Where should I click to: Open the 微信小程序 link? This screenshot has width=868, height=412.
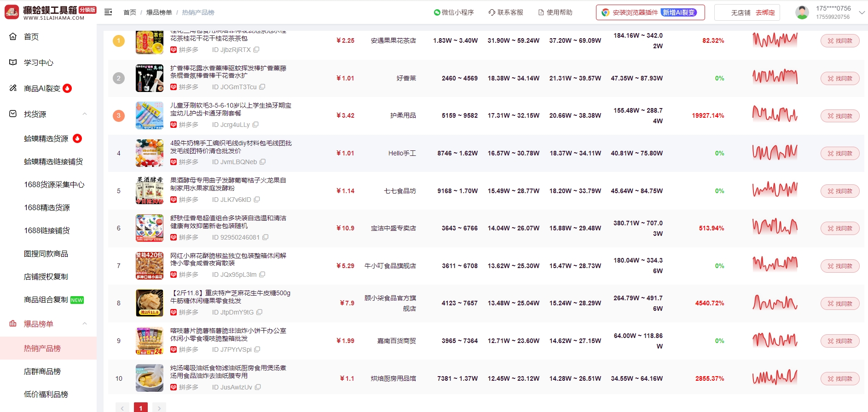454,12
